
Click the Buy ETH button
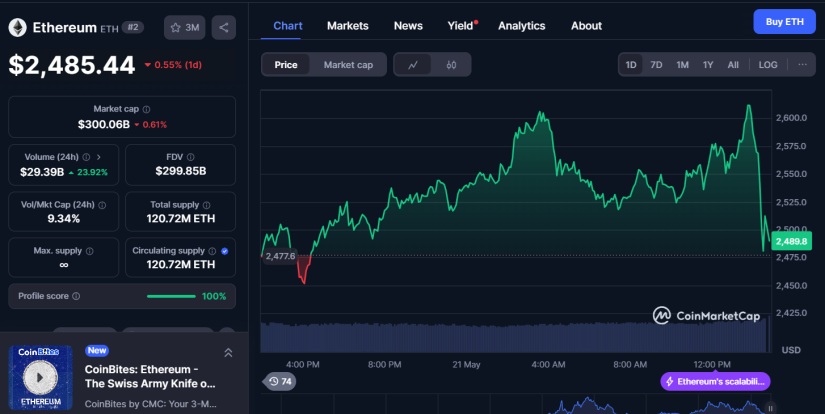[784, 22]
